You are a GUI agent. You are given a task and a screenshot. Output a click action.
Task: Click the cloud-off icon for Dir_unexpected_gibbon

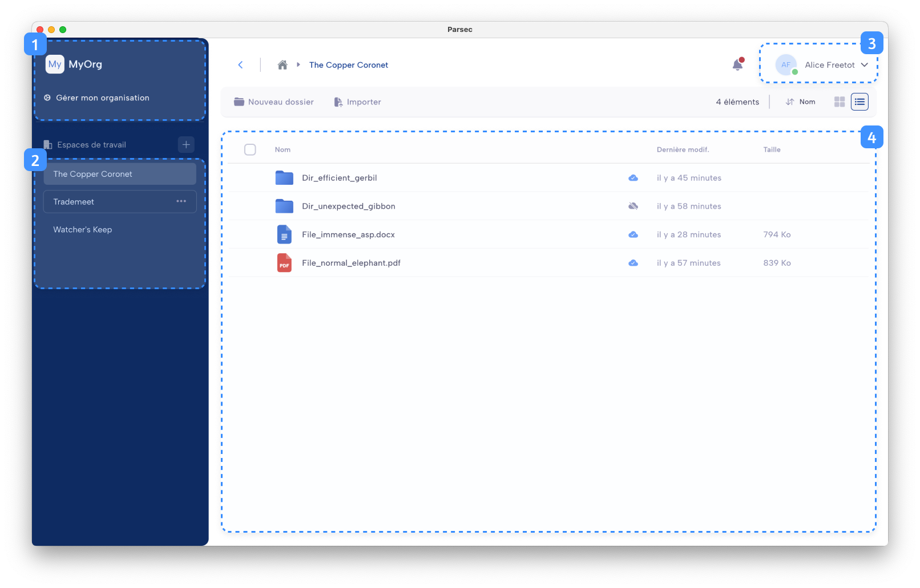tap(633, 206)
